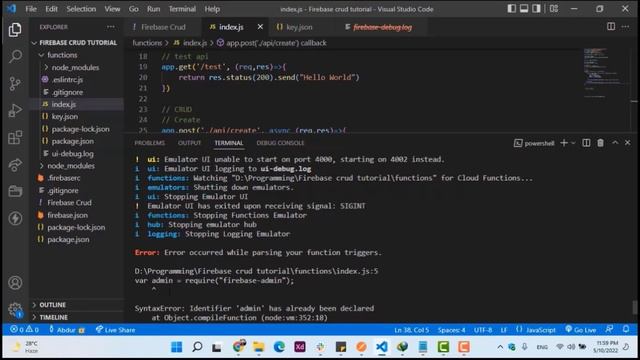
Task: Toggle secondary side bar visibility
Action: 536,9
